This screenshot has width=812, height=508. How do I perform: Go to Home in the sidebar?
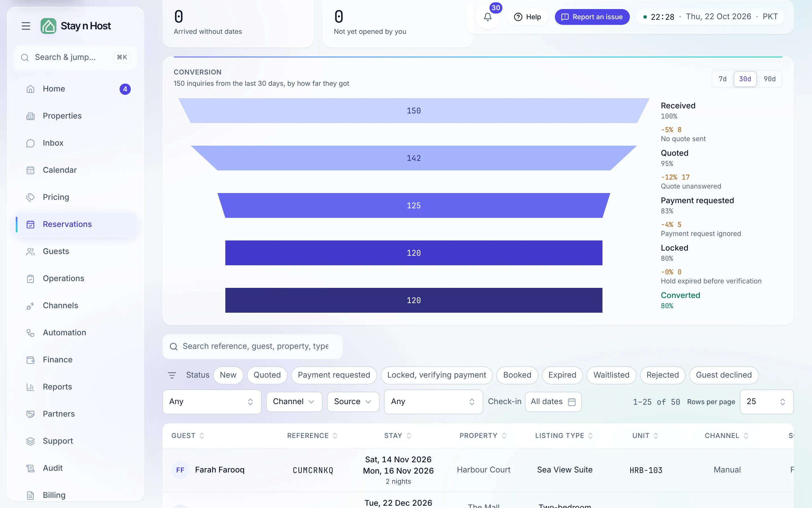(x=76, y=89)
